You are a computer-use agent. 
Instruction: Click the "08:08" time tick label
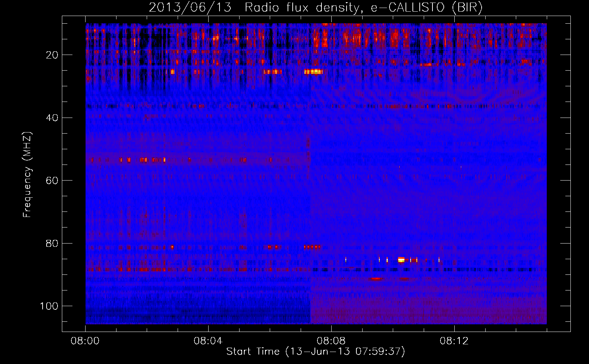pyautogui.click(x=331, y=341)
